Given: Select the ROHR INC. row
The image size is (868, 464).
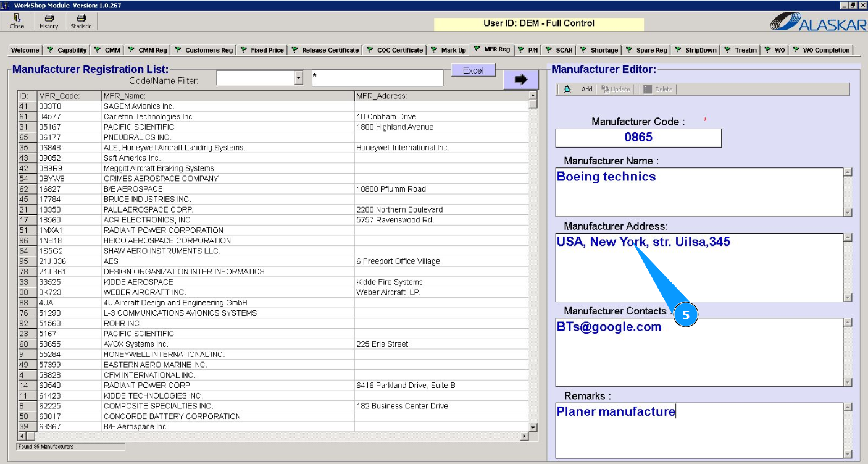Looking at the screenshot, I should point(273,323).
